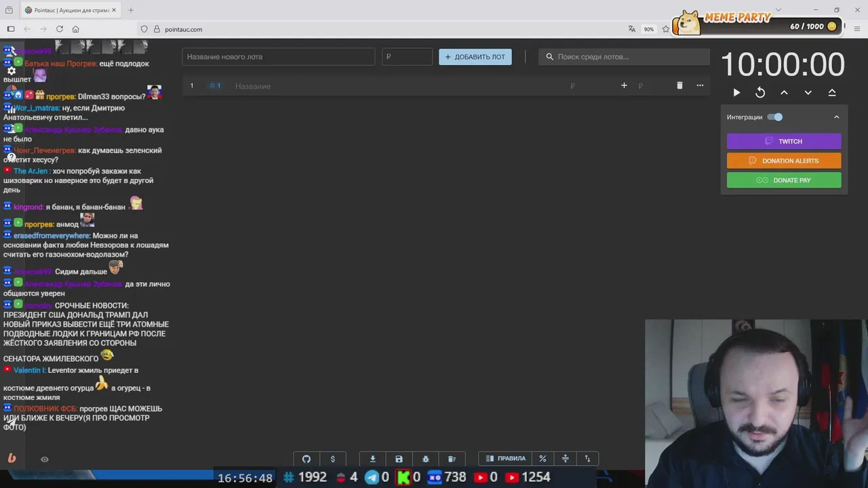Toggle the Интеграции switch
Image resolution: width=868 pixels, height=488 pixels.
775,117
